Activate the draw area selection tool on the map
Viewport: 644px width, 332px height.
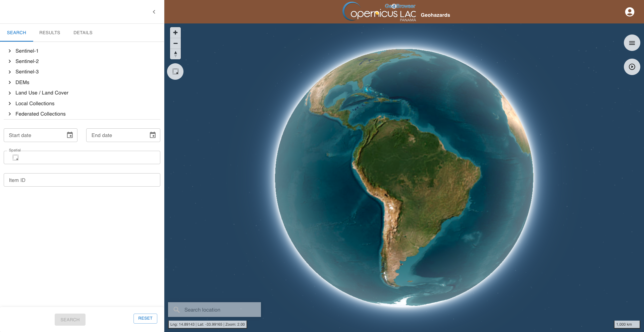175,72
